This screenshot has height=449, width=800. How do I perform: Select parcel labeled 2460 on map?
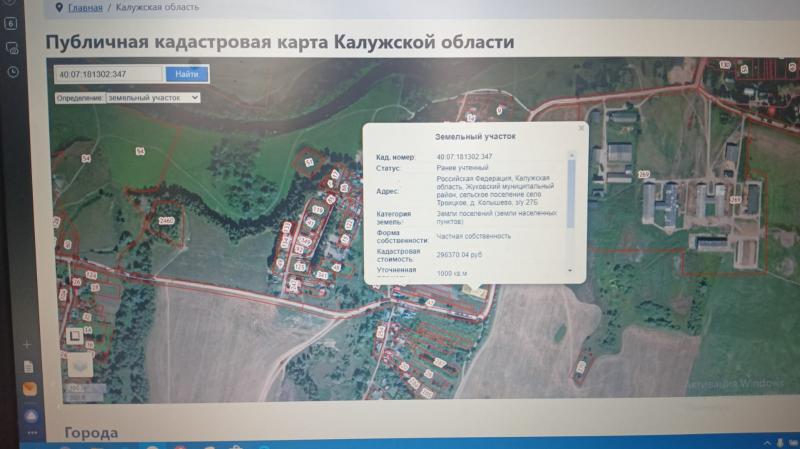point(166,221)
